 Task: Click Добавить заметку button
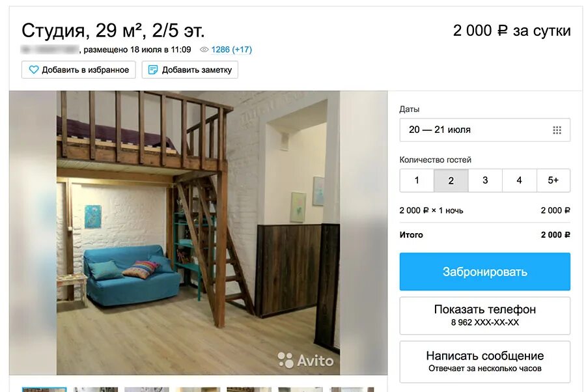(190, 70)
